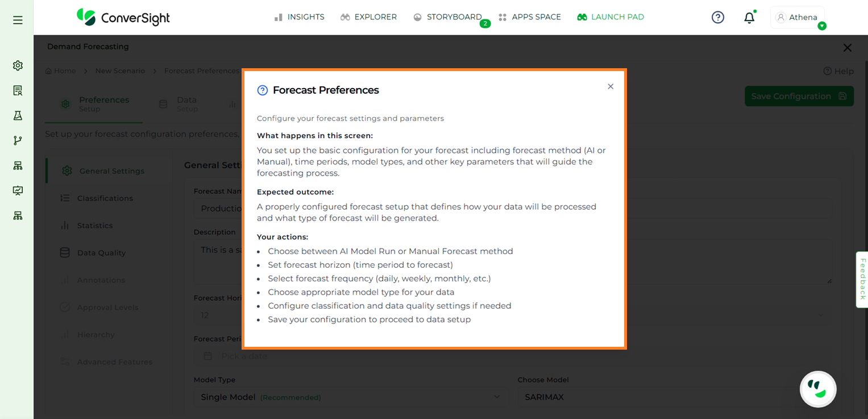Expand the Model Type dropdown
This screenshot has height=419, width=868.
point(350,397)
